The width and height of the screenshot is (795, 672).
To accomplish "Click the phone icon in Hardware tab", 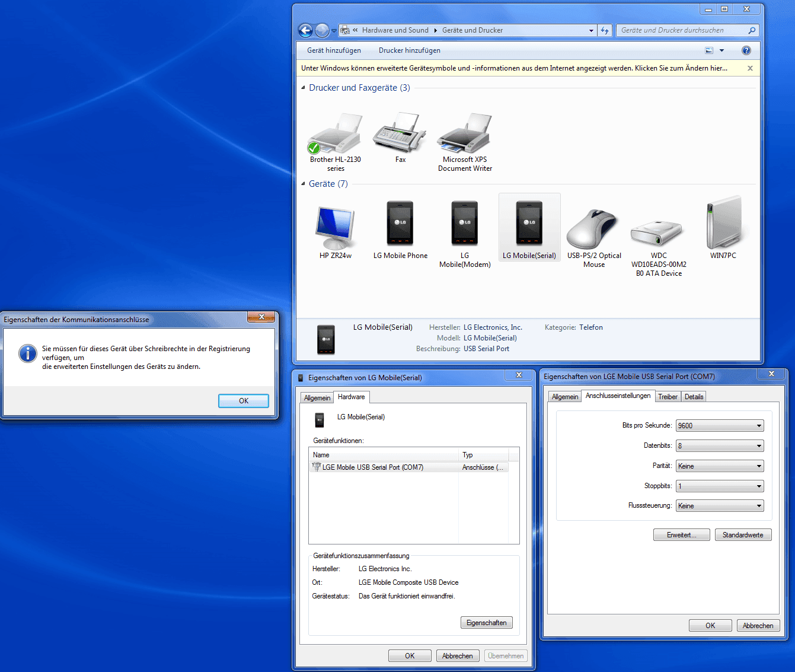I will (320, 420).
